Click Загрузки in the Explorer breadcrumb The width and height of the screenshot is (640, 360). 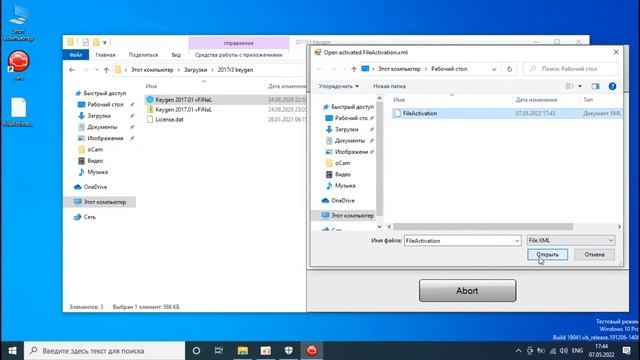click(196, 70)
